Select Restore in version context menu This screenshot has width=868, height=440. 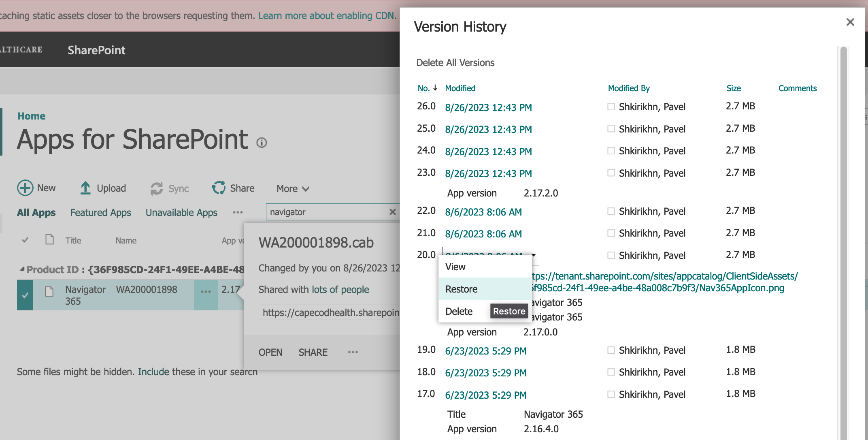[485, 289]
